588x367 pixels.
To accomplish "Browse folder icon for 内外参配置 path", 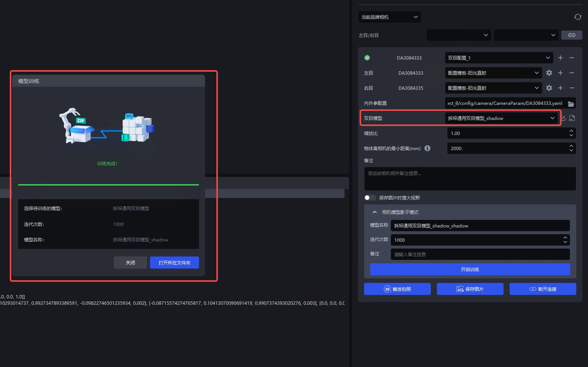I will pos(571,103).
